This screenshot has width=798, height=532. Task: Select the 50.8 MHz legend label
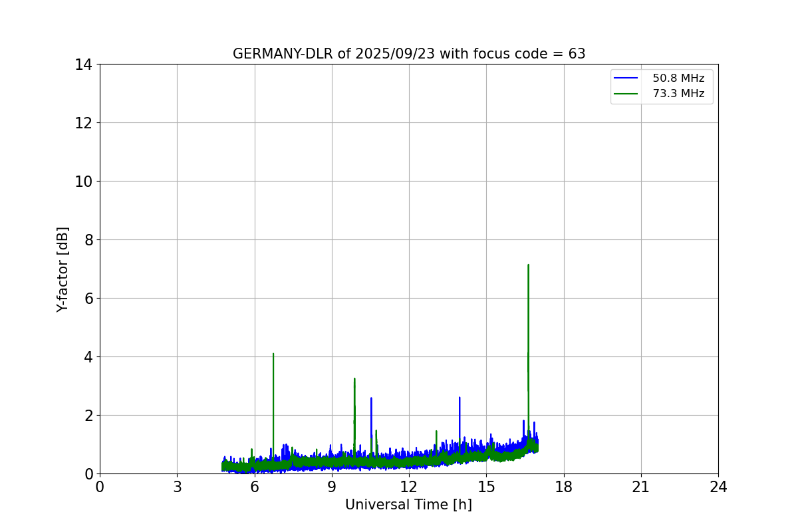click(678, 78)
